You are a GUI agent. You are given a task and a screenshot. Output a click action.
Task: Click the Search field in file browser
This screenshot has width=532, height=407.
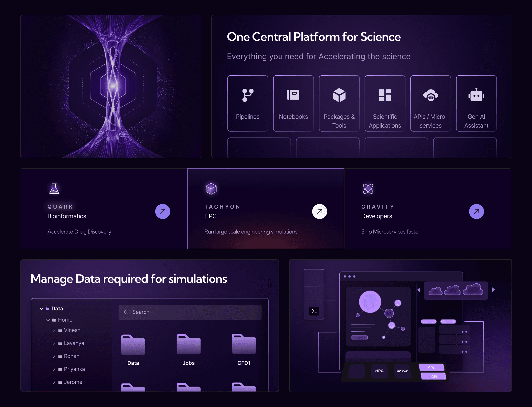190,312
